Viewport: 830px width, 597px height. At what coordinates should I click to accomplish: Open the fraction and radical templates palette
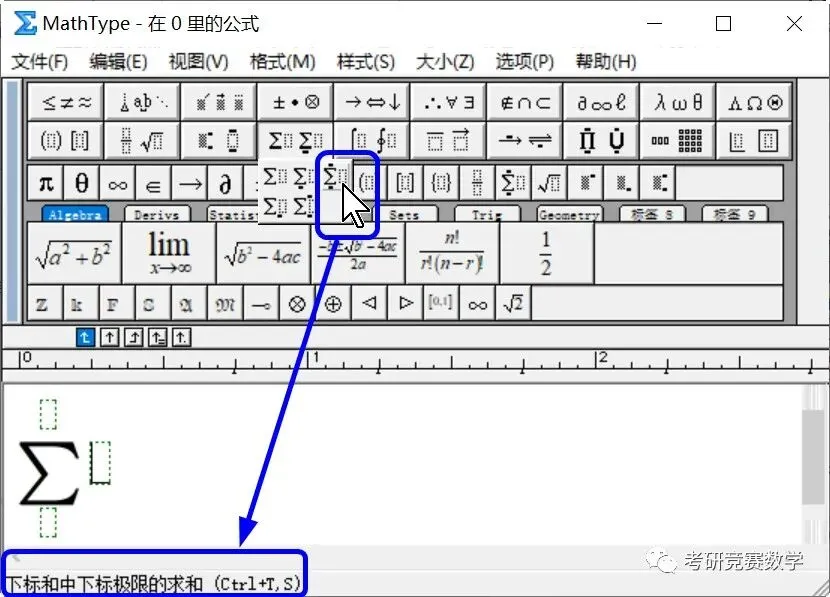tap(142, 140)
